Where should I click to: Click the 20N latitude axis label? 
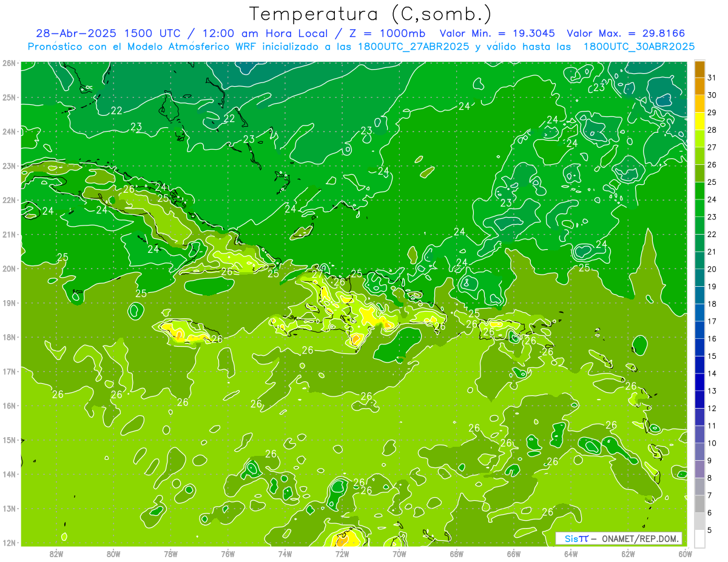point(8,269)
